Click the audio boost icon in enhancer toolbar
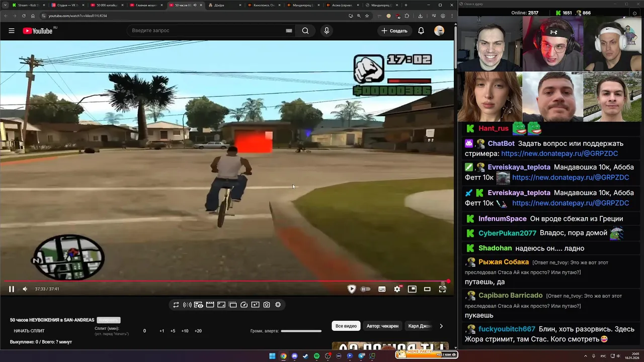This screenshot has width=644, height=362. pyautogui.click(x=187, y=305)
